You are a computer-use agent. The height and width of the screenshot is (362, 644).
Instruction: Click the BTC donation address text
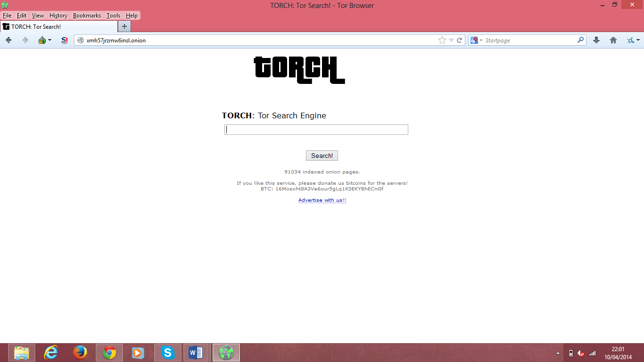(x=322, y=189)
